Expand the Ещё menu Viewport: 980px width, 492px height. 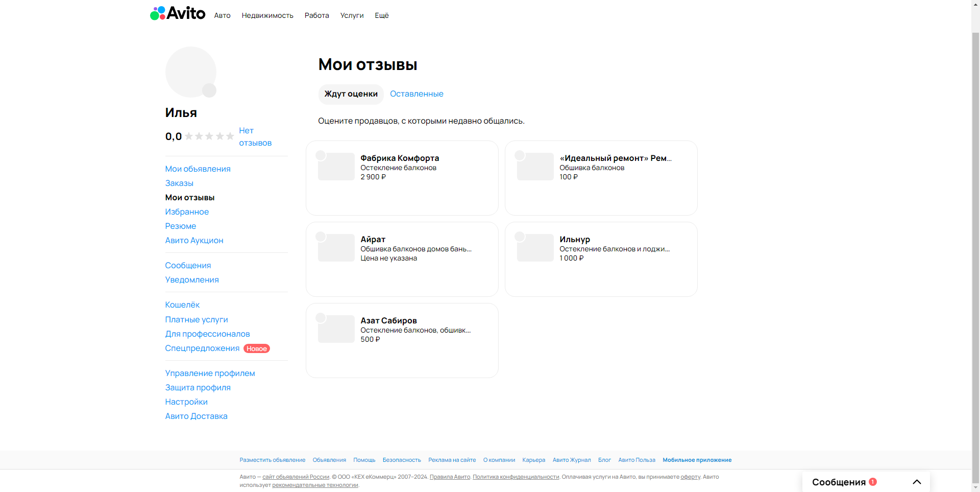click(x=382, y=15)
